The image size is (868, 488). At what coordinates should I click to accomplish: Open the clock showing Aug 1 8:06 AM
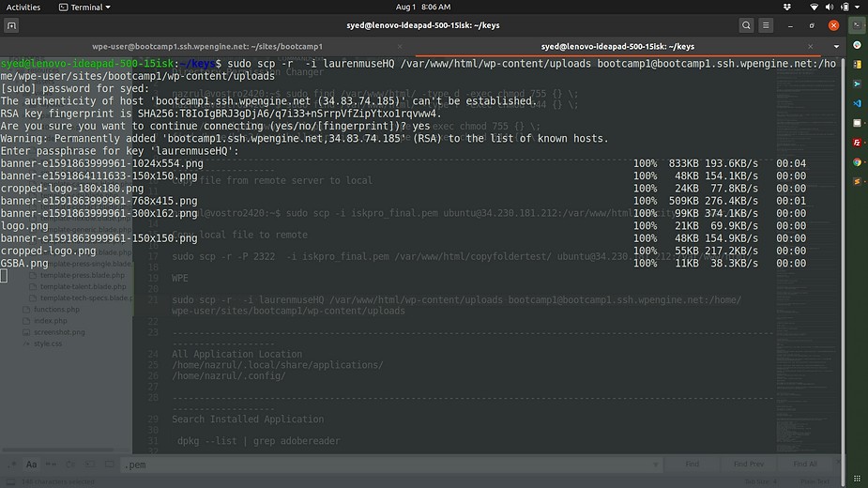point(434,7)
